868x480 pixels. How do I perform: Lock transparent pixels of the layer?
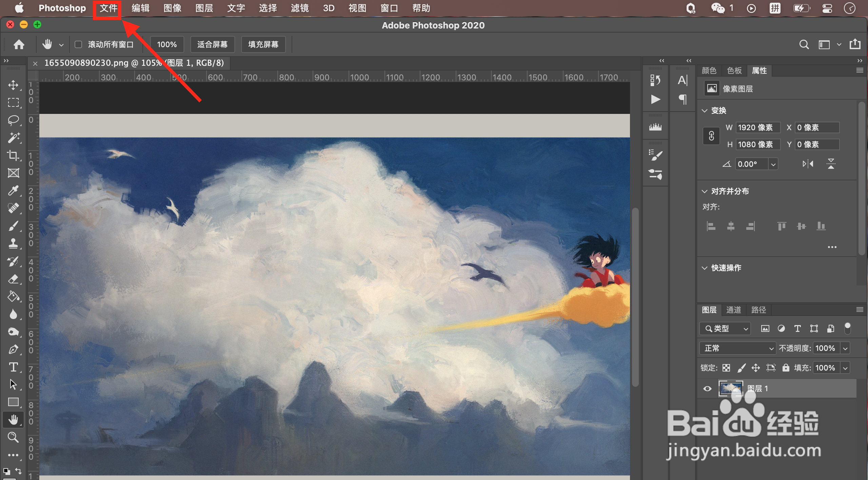pos(726,368)
